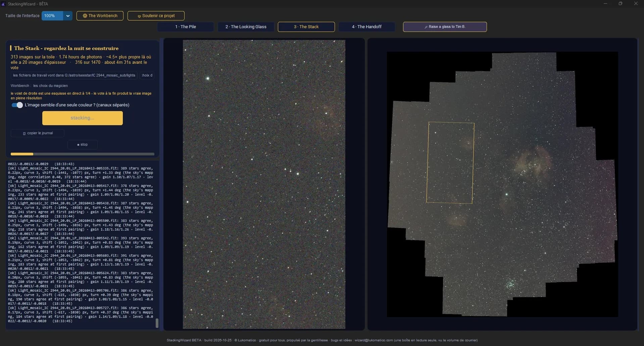This screenshot has height=346, width=644.
Task: Select the 3 · The Stack tab
Action: [306, 27]
